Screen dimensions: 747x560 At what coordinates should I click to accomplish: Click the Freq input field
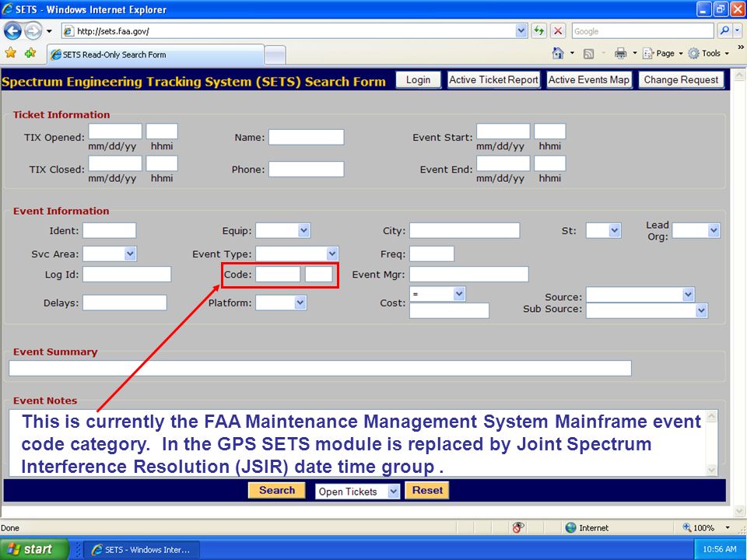point(432,254)
